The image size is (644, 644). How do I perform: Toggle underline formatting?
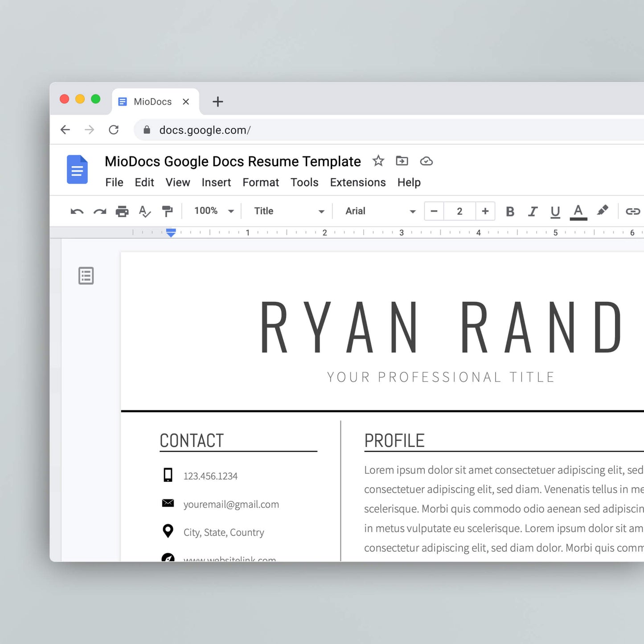pos(555,211)
